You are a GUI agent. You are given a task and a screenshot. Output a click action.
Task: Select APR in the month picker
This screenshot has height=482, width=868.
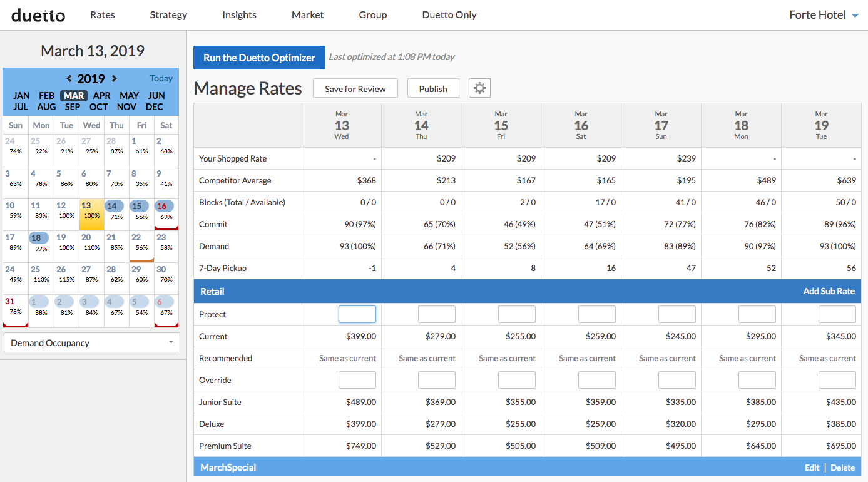click(x=101, y=96)
